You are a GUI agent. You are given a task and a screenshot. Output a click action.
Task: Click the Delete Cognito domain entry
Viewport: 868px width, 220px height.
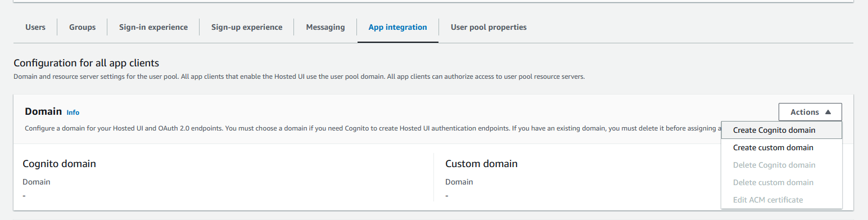(x=781, y=165)
